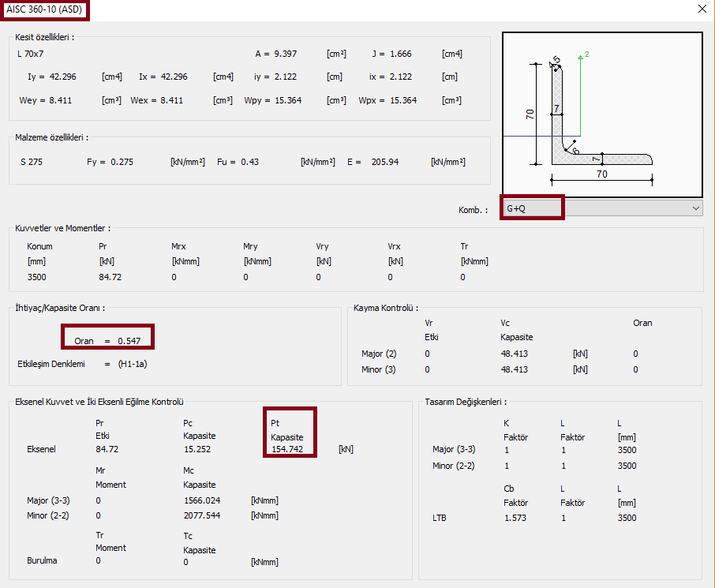
Task: Click the elastic modulus value 205.94
Action: click(385, 162)
